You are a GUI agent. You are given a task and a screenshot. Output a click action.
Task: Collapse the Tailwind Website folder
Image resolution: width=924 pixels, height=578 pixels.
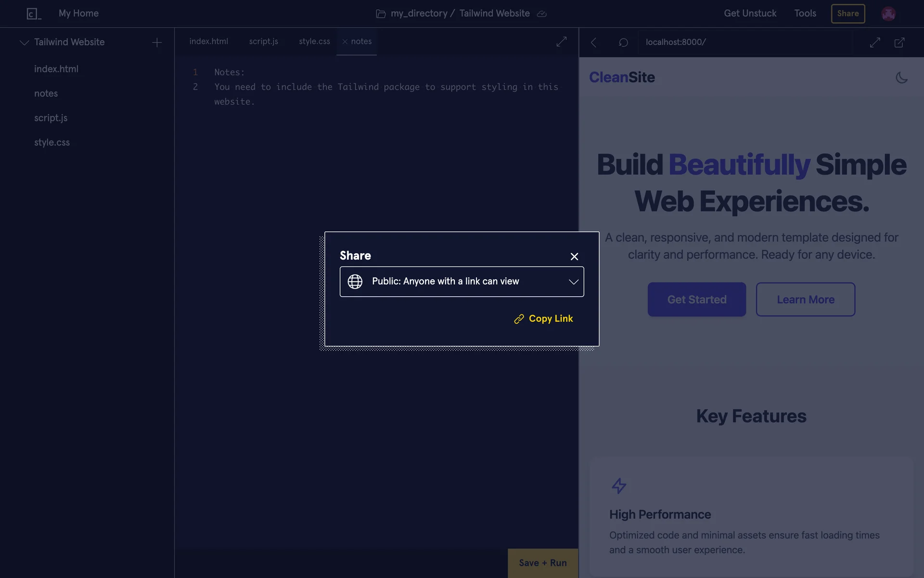24,42
